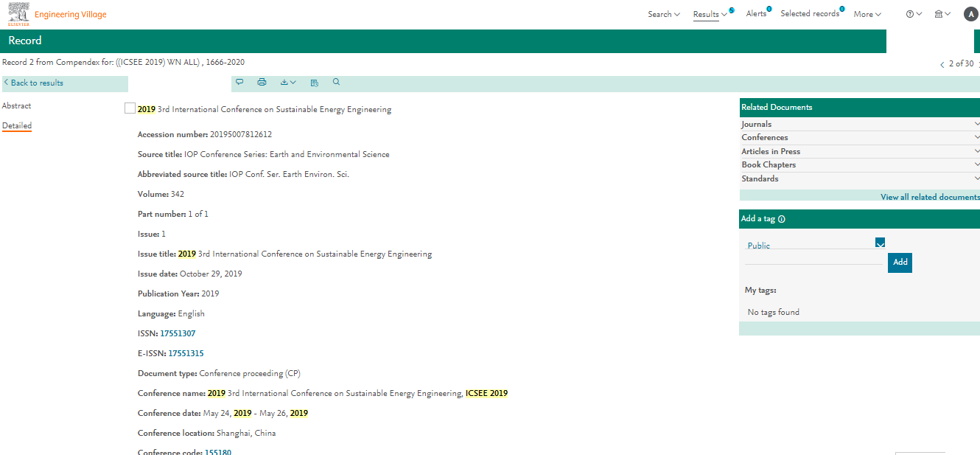Switch to the Detailed view
Screen dimensions: 980x455
pos(17,125)
